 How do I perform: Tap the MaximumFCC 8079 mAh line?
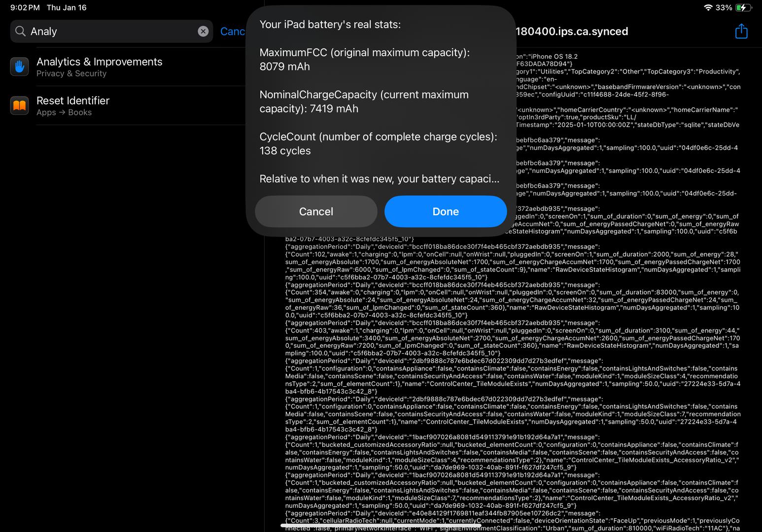(x=364, y=60)
